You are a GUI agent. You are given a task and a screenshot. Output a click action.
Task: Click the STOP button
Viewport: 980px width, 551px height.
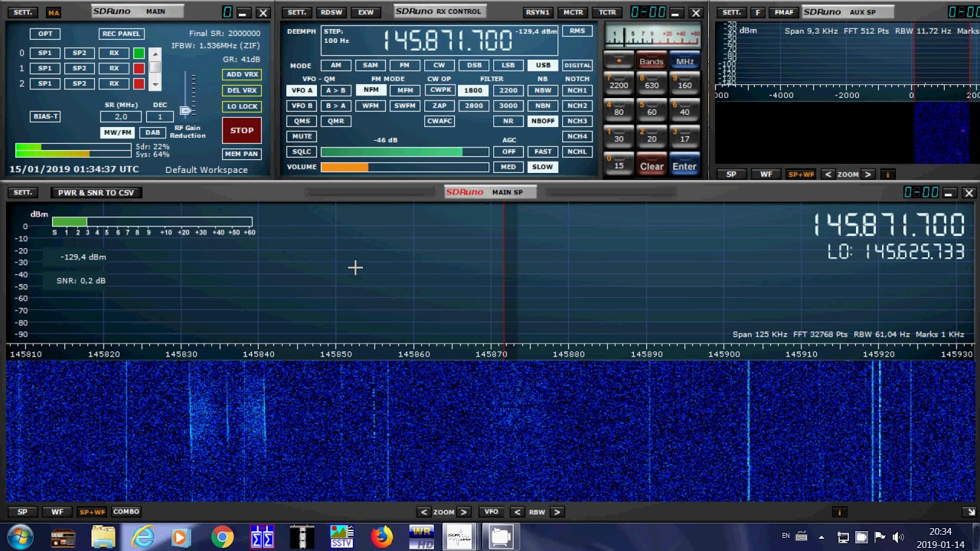[242, 131]
